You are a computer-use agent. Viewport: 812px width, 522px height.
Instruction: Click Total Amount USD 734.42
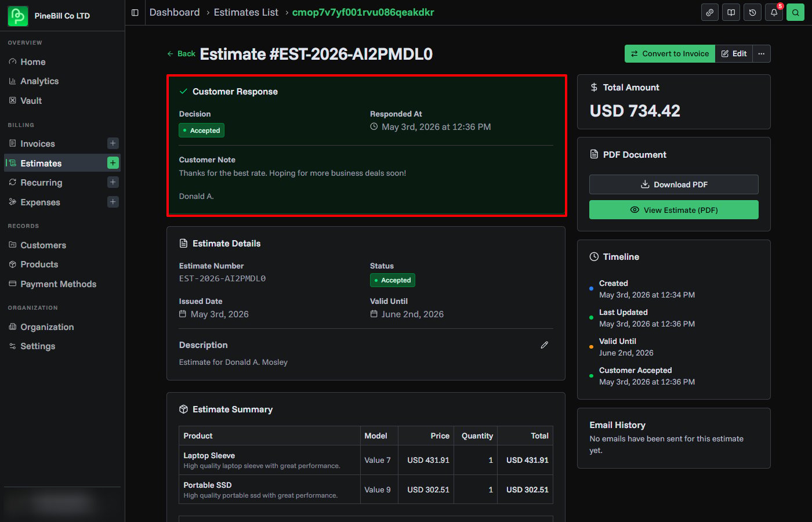(635, 111)
